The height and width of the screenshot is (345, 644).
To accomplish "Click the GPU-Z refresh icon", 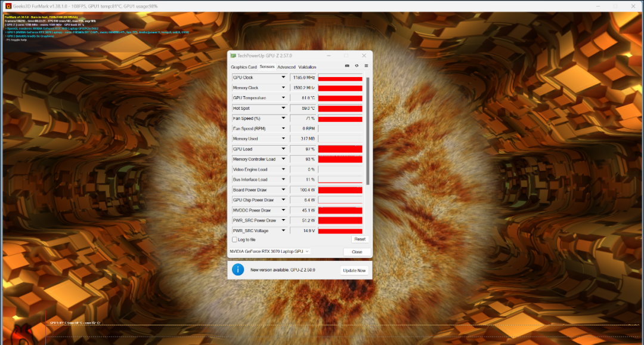I will point(357,66).
